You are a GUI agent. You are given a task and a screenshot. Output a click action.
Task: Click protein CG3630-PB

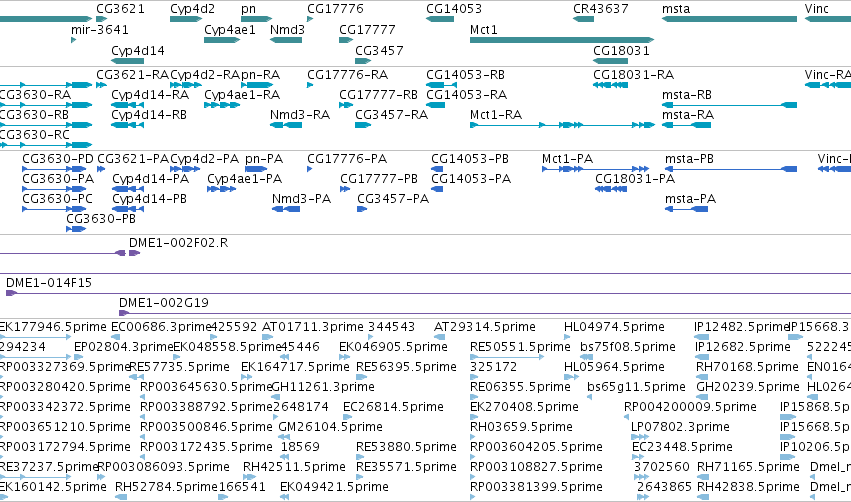(x=101, y=219)
